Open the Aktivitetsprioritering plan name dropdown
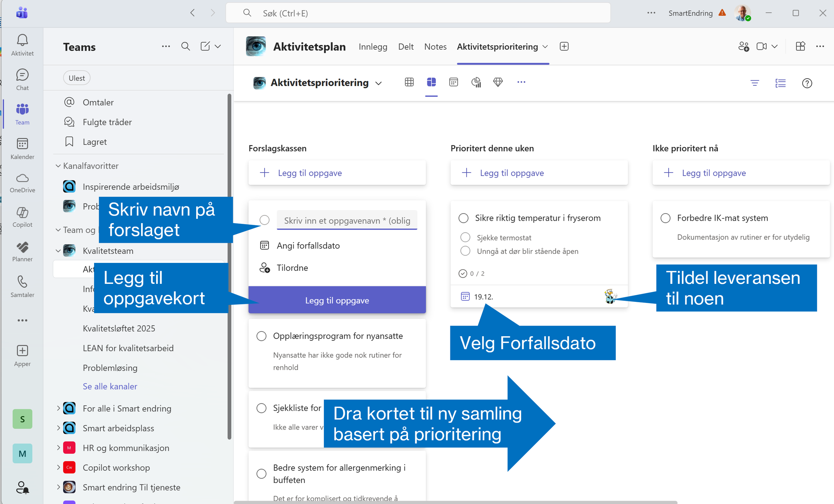Image resolution: width=834 pixels, height=504 pixels. click(x=378, y=83)
